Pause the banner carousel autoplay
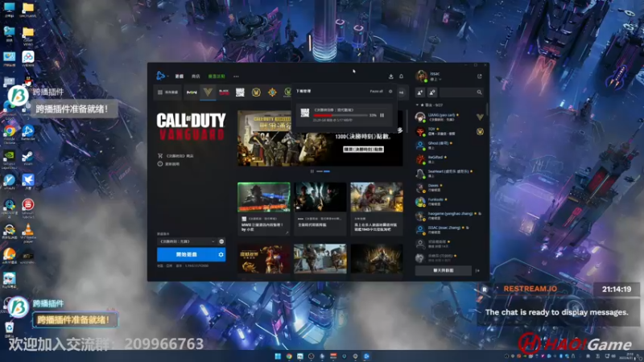This screenshot has width=644, height=362. pos(312,171)
